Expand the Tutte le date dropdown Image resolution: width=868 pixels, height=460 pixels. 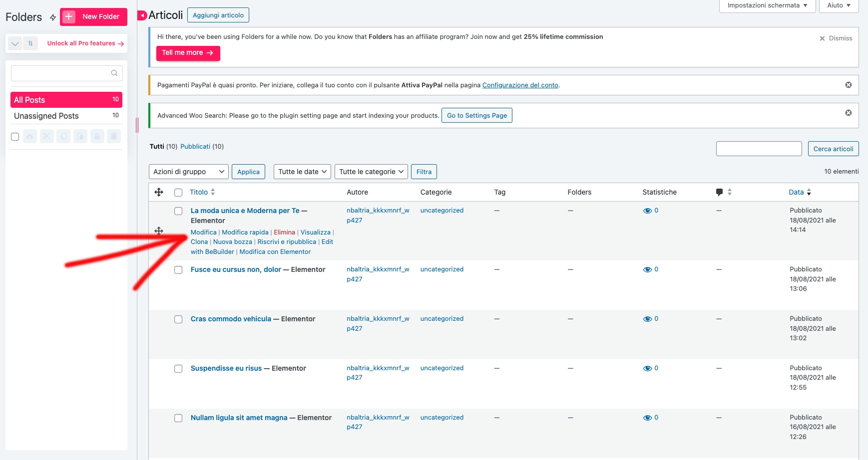(x=302, y=172)
